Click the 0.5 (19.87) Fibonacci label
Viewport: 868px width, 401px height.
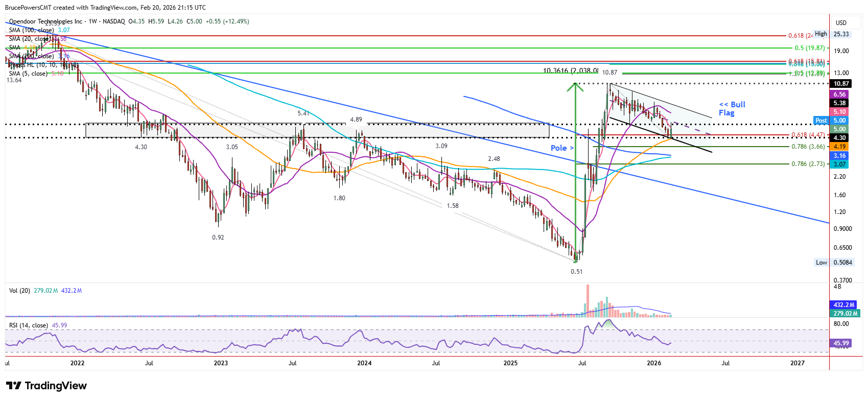(x=810, y=48)
